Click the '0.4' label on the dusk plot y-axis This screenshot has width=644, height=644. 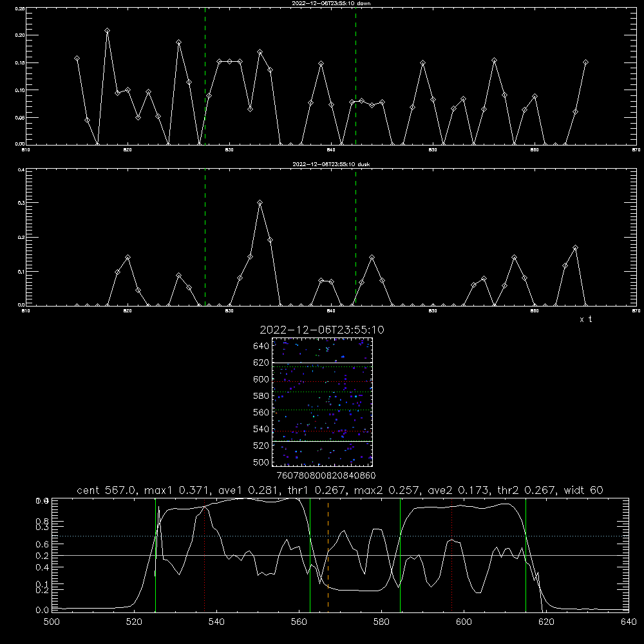point(21,169)
